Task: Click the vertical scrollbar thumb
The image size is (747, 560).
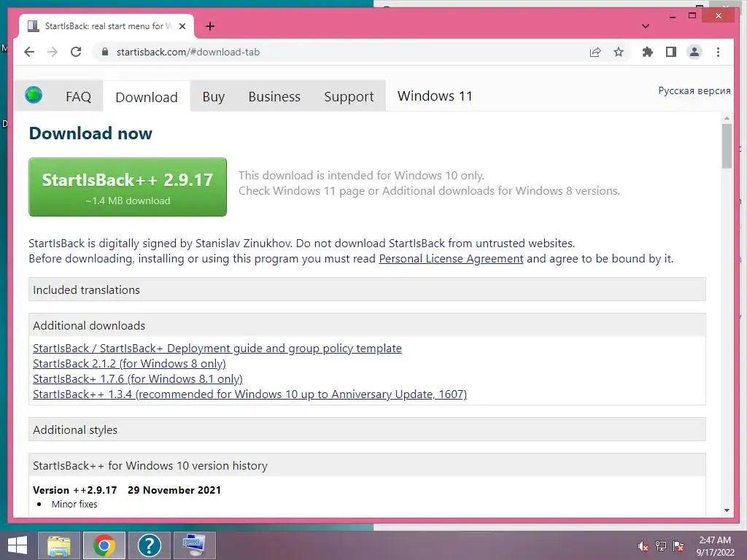Action: (x=727, y=146)
